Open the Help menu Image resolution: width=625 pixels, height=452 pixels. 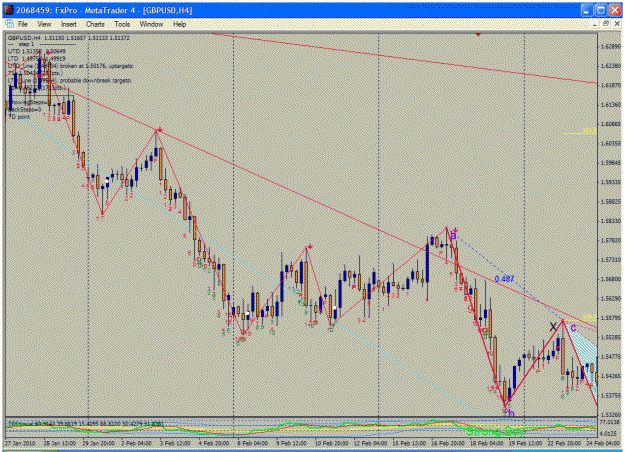179,24
